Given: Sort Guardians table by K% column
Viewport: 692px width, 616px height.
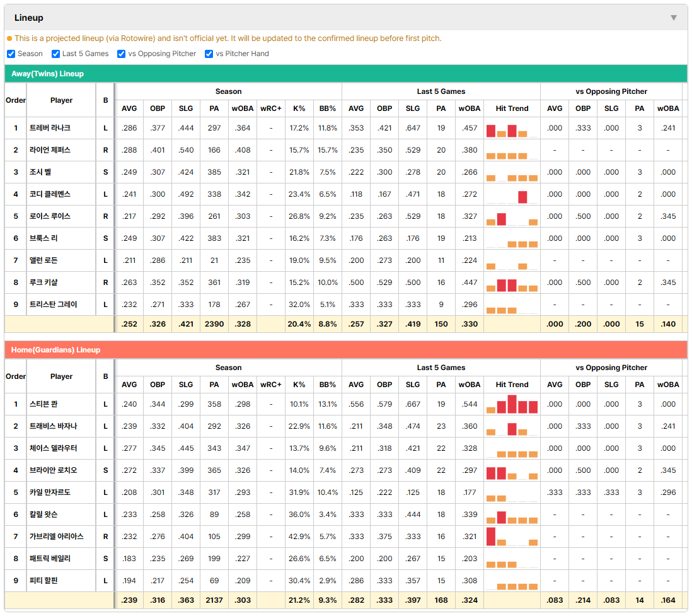Looking at the screenshot, I should [299, 385].
